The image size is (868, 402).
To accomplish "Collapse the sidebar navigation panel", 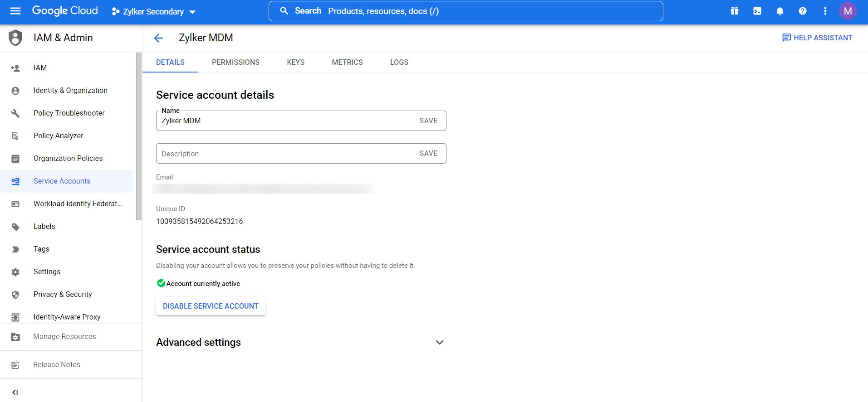I will tap(15, 392).
